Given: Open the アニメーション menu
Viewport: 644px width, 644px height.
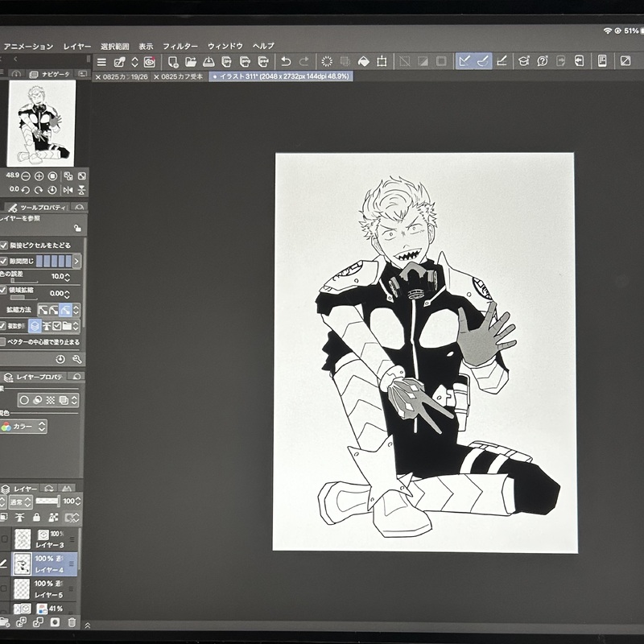Looking at the screenshot, I should (x=28, y=47).
